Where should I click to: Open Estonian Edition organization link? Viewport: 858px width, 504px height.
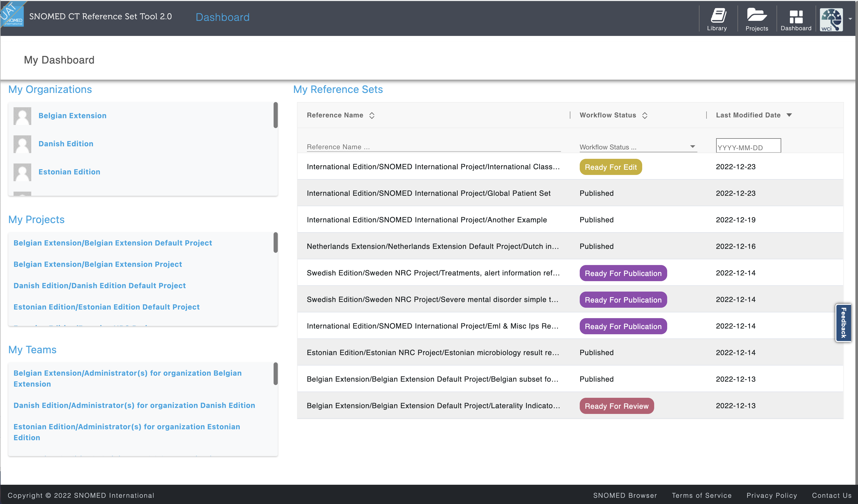pyautogui.click(x=69, y=172)
